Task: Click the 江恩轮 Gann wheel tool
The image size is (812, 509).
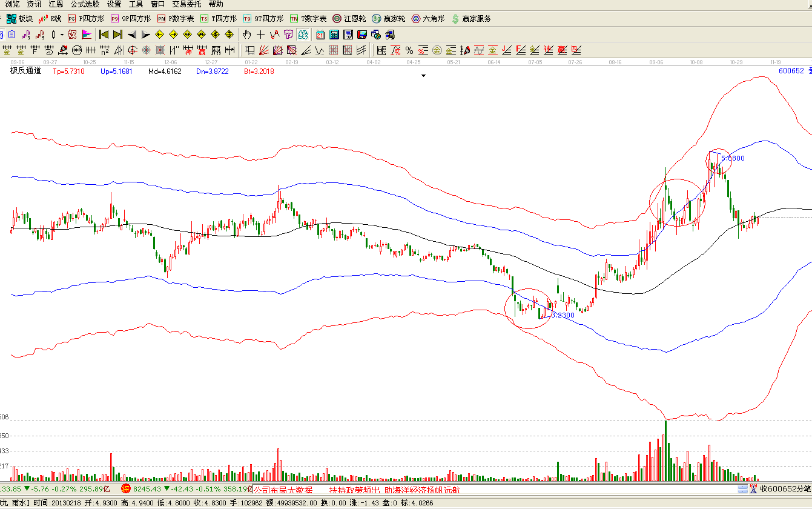Action: [x=349, y=19]
